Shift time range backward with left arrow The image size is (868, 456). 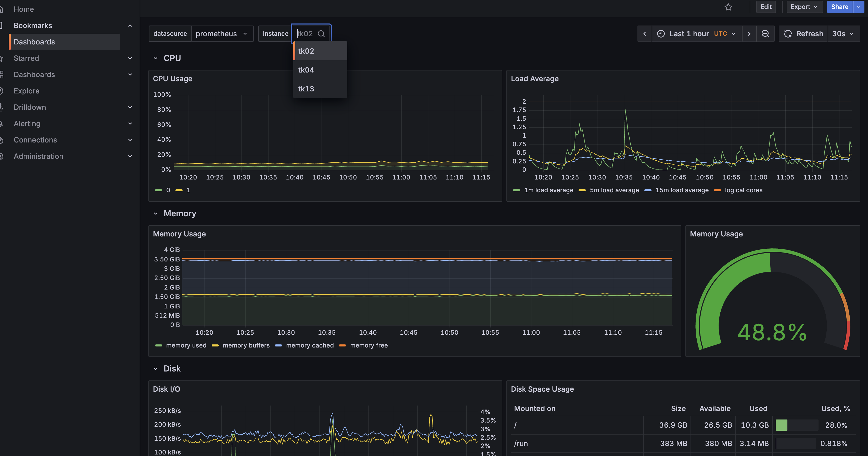[x=645, y=34]
